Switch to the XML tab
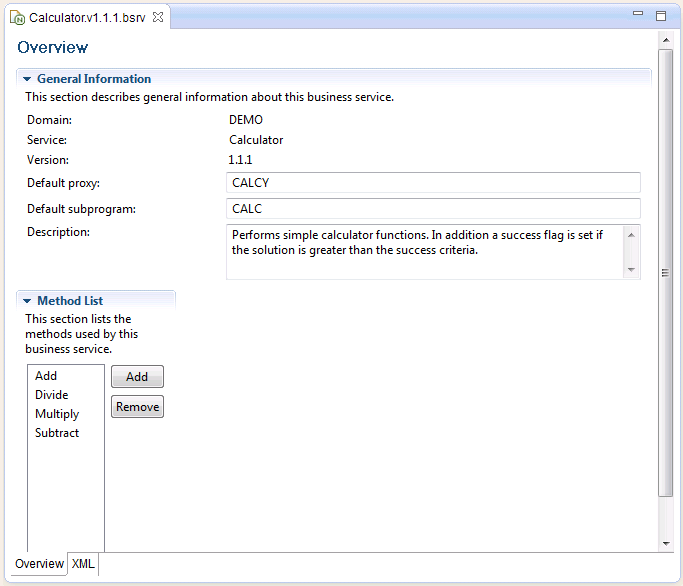The image size is (683, 586). [x=83, y=564]
